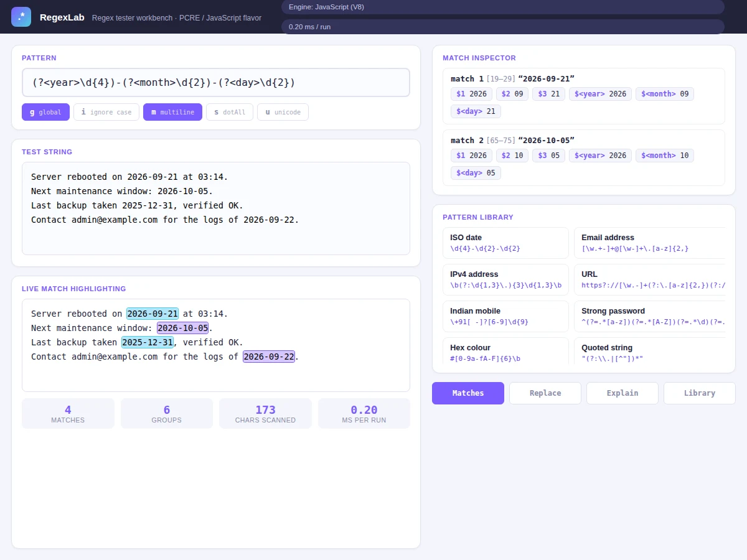Click the $<day> 05 chip in match 2
The width and height of the screenshot is (747, 560).
(476, 173)
